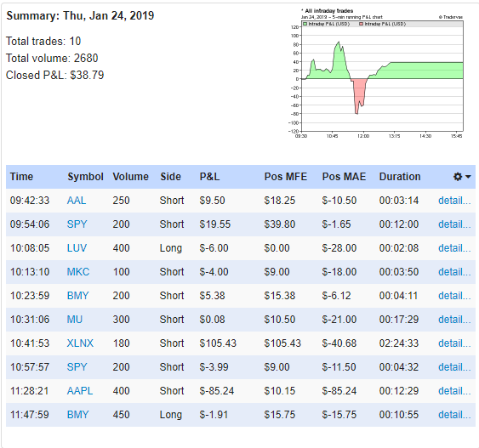
Task: Open the BMY link in the 11:47:59 row
Action: [78, 415]
